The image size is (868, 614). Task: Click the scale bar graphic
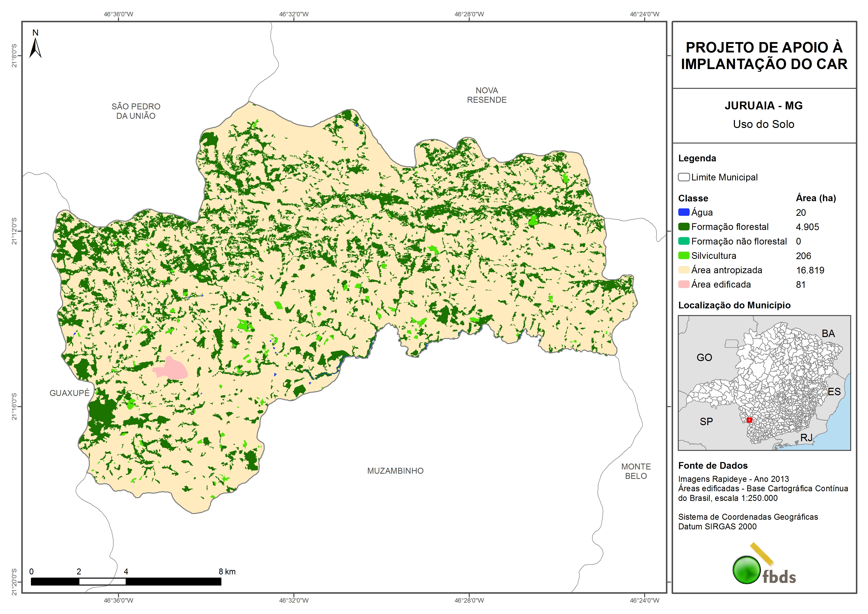click(x=126, y=581)
